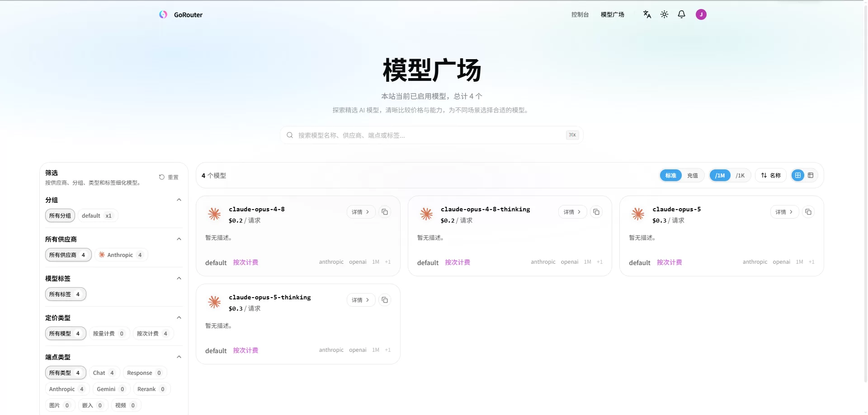Filter endpoint type by Gemini
This screenshot has height=415, width=868.
tap(111, 389)
